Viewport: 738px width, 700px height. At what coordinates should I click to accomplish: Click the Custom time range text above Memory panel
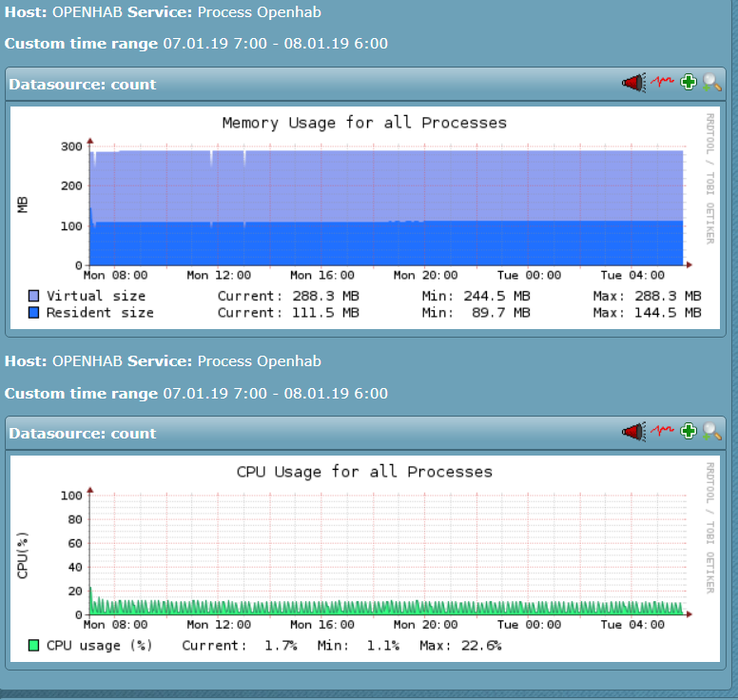click(x=196, y=44)
